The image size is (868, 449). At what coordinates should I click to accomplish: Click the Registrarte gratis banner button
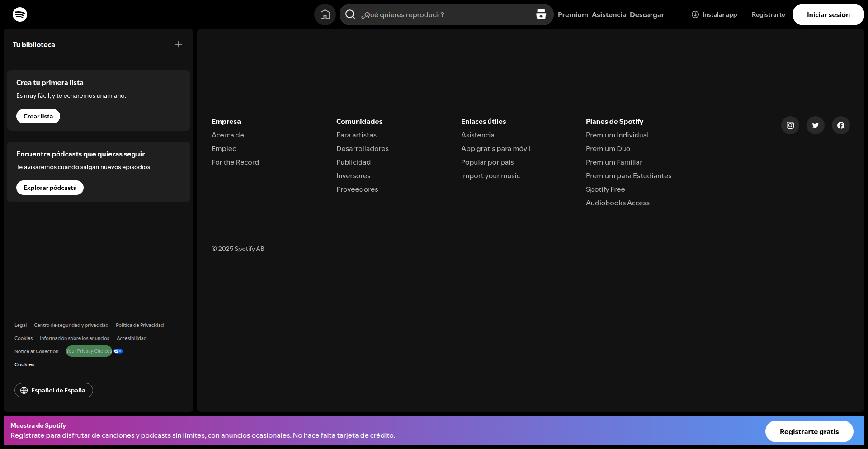point(809,432)
